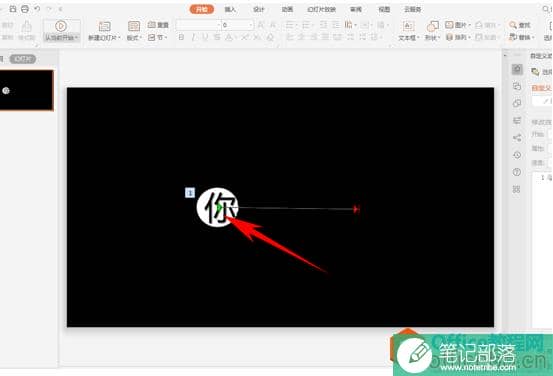Viewport: 553px width, 376px height.
Task: Click the decrease font size icon
Action: (273, 25)
